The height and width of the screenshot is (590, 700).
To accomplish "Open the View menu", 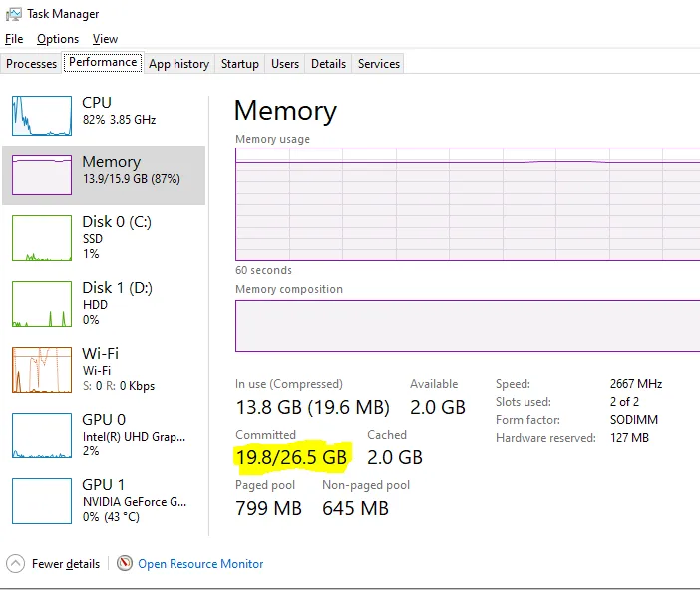I will click(105, 39).
